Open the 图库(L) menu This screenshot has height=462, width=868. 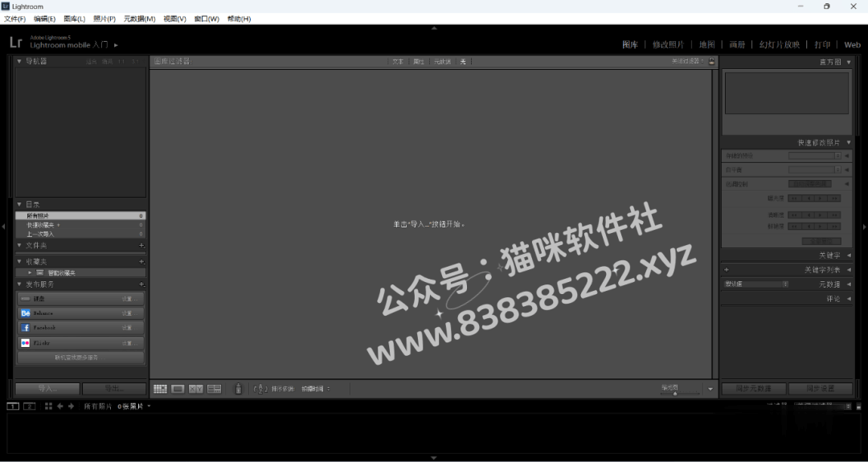(75, 18)
